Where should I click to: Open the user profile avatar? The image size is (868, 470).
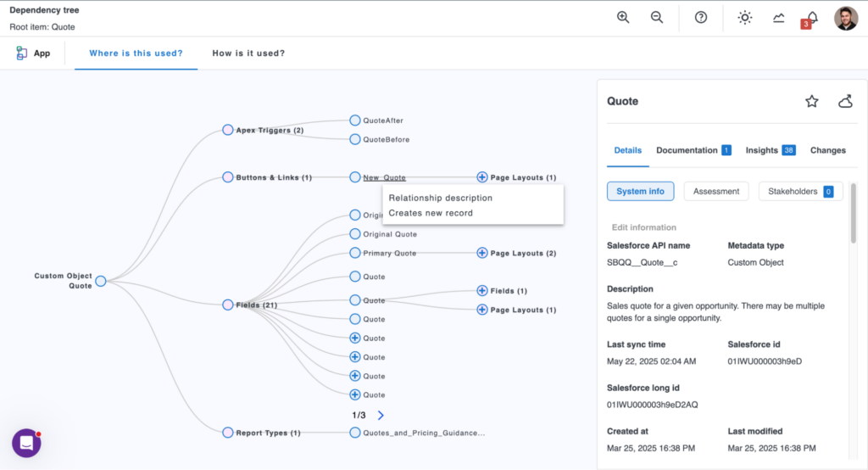pyautogui.click(x=846, y=18)
